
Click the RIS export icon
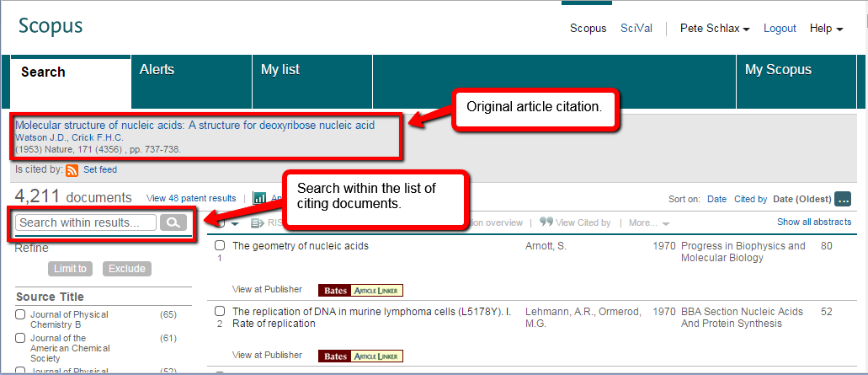click(258, 222)
